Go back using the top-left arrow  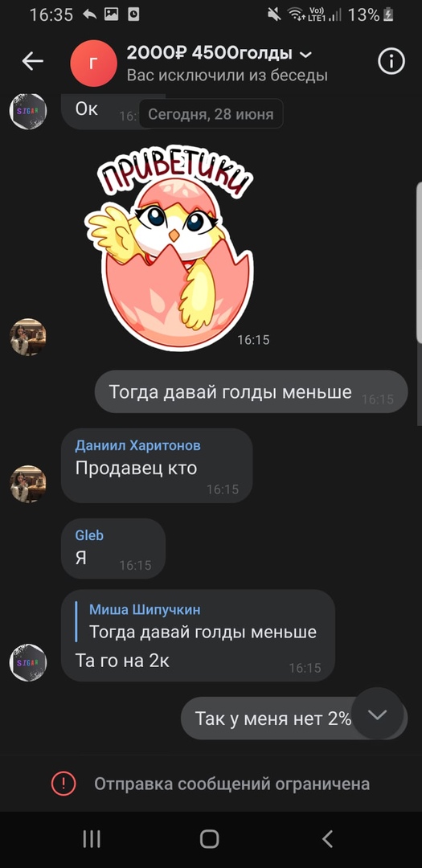(32, 61)
